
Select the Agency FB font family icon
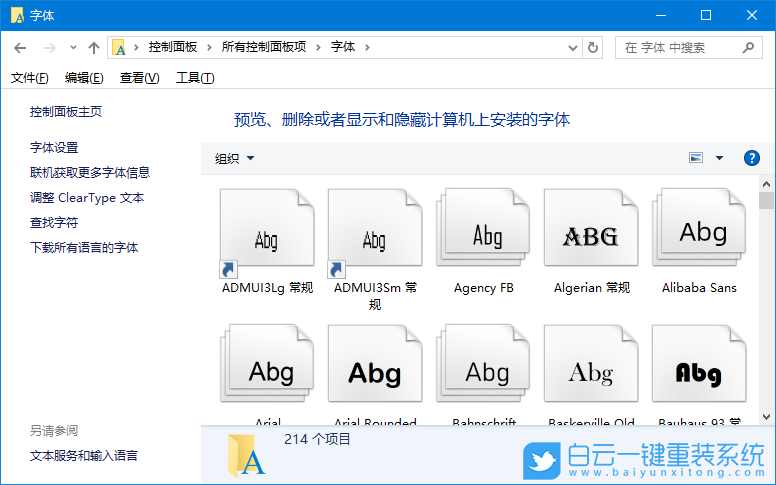tap(483, 228)
